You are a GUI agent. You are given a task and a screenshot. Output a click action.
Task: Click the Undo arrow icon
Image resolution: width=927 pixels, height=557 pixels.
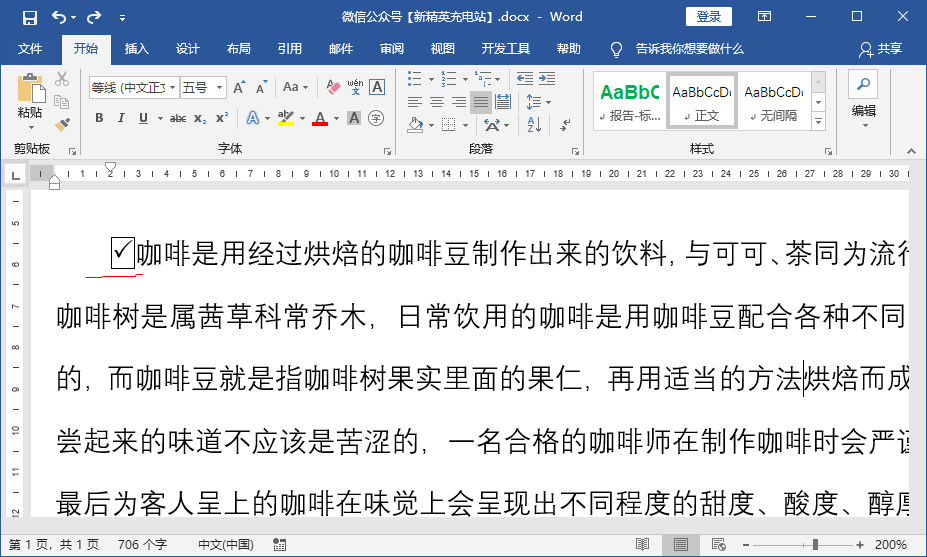pyautogui.click(x=59, y=17)
